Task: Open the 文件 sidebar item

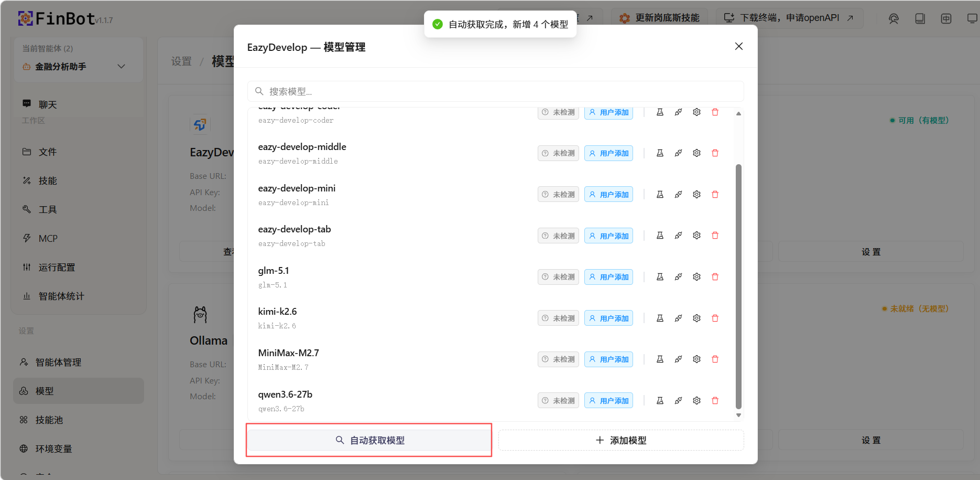Action: pyautogui.click(x=79, y=152)
